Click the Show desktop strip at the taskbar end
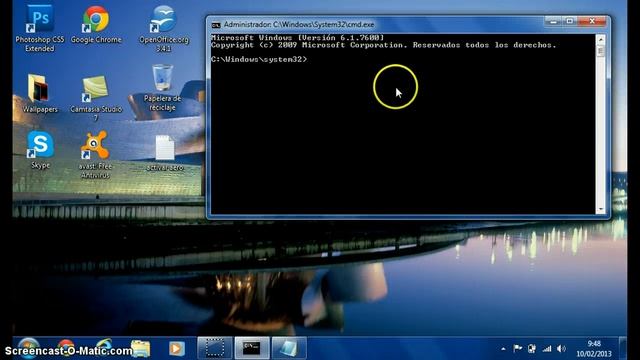Viewport: 640px width, 360px height. point(622,348)
